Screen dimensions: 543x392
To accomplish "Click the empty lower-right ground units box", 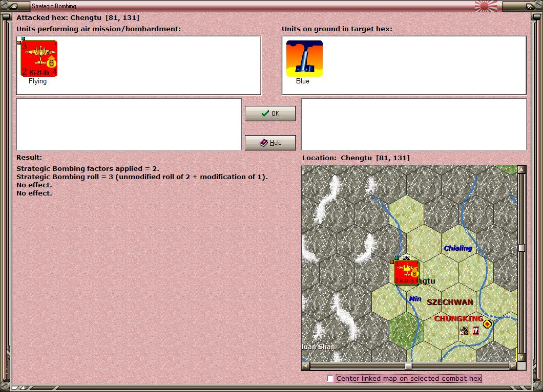I will (x=414, y=124).
